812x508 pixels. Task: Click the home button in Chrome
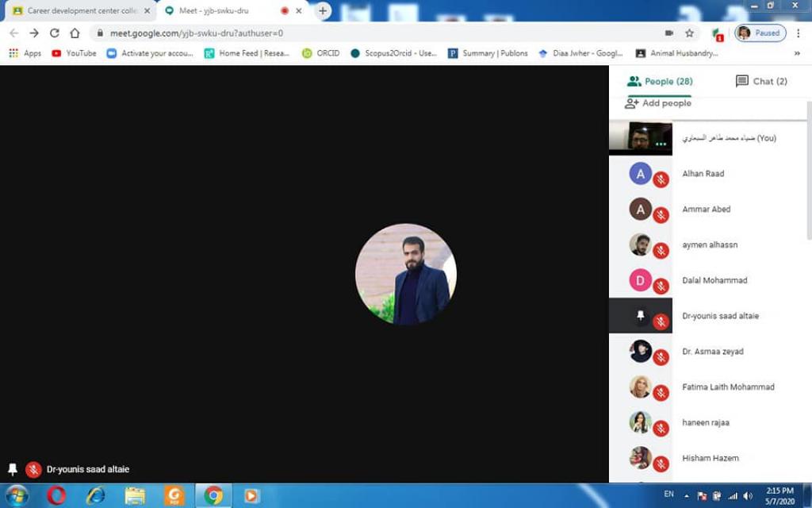click(x=75, y=33)
